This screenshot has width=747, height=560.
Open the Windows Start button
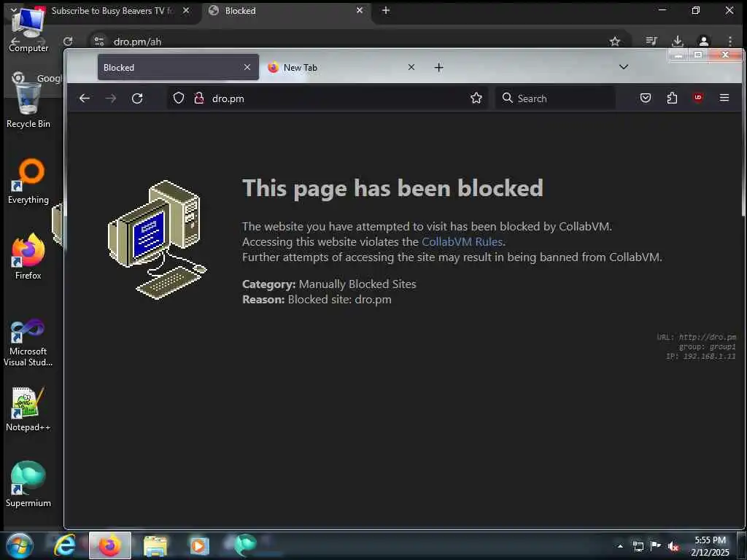(20, 545)
